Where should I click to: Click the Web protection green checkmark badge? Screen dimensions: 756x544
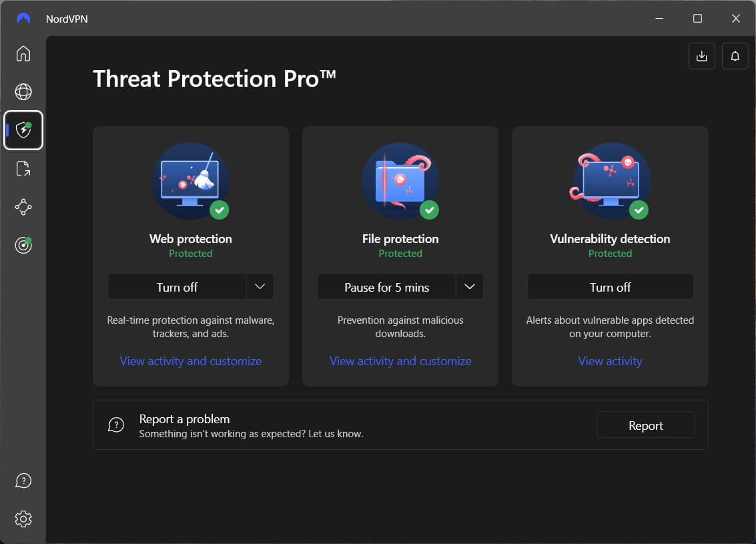[220, 210]
